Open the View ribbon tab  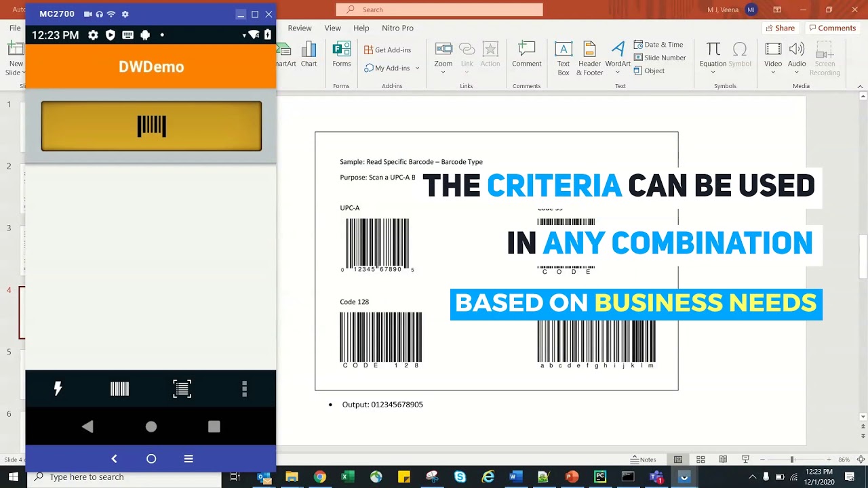coord(332,28)
